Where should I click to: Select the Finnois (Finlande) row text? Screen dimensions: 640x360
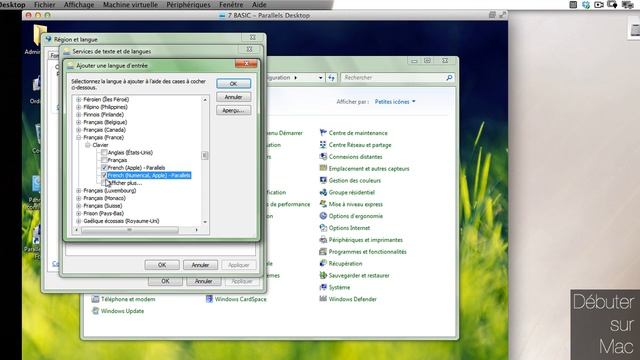104,115
